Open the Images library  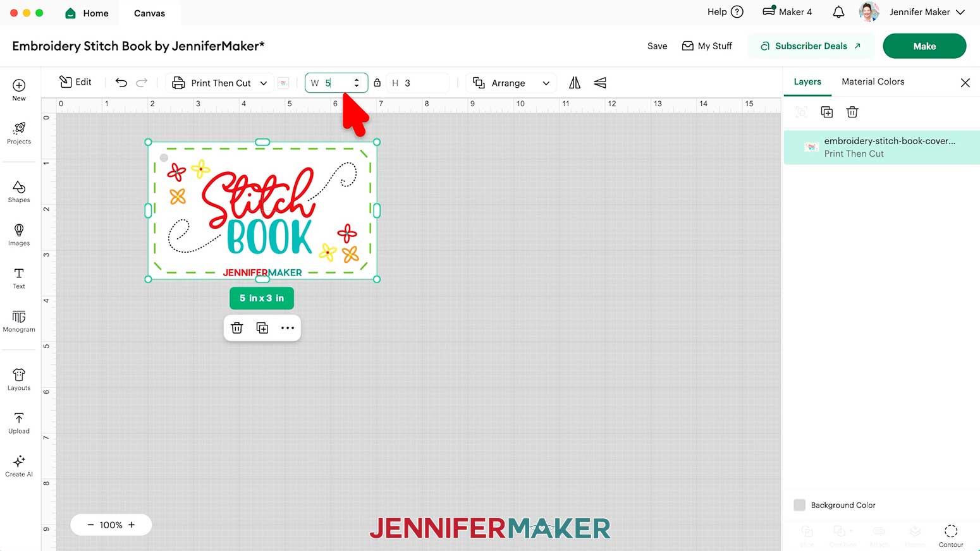[19, 234]
